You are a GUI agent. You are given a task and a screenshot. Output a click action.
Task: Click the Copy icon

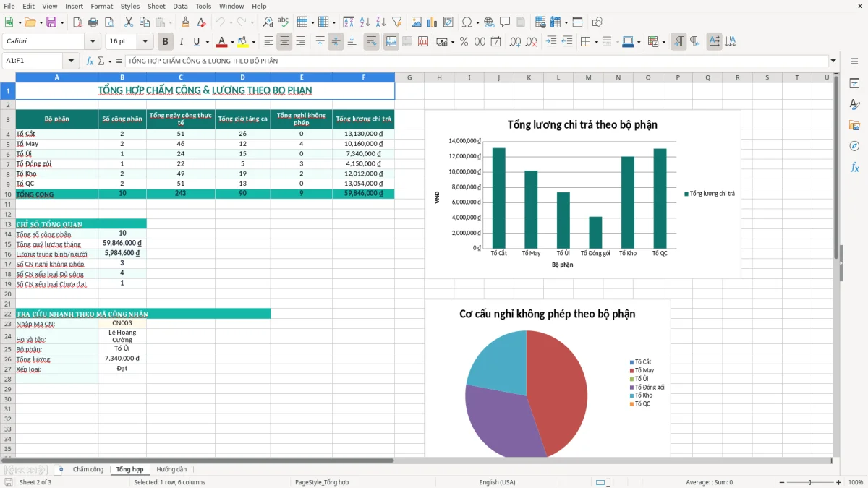[145, 22]
